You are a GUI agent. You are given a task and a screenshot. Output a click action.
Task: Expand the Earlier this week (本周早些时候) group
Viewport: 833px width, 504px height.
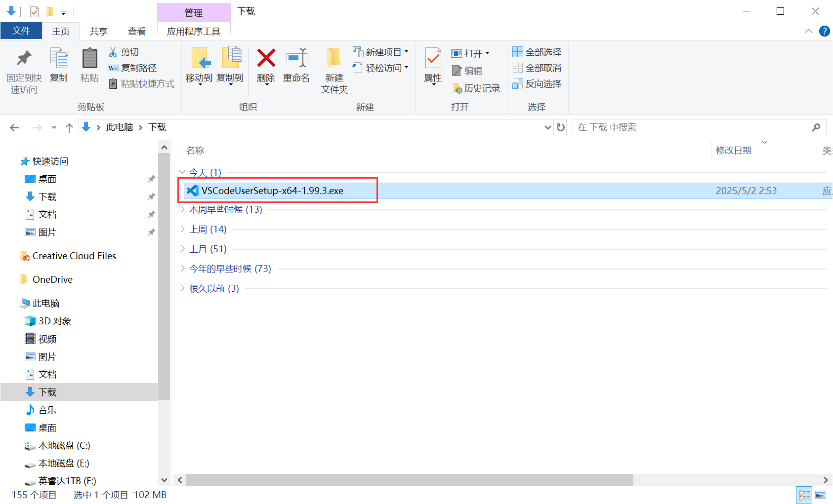pyautogui.click(x=182, y=209)
